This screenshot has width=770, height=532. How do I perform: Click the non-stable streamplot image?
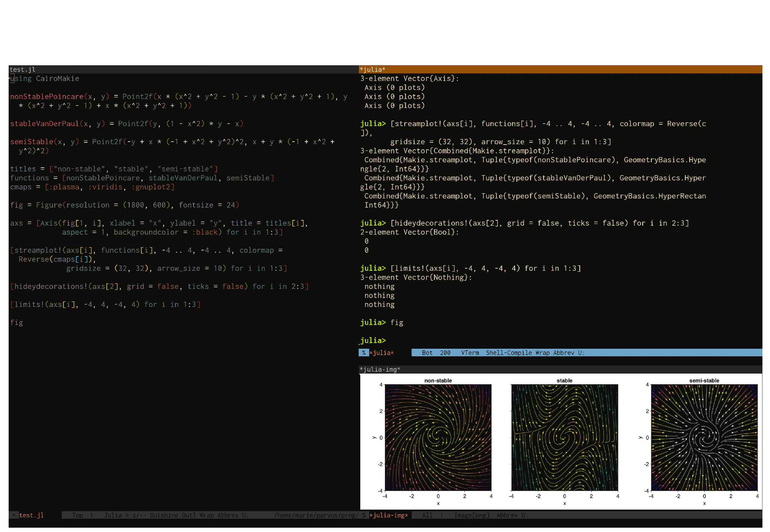click(438, 437)
